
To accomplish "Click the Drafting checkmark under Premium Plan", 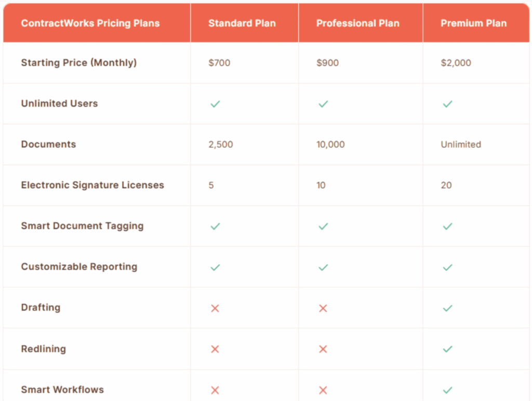I will pyautogui.click(x=447, y=309).
